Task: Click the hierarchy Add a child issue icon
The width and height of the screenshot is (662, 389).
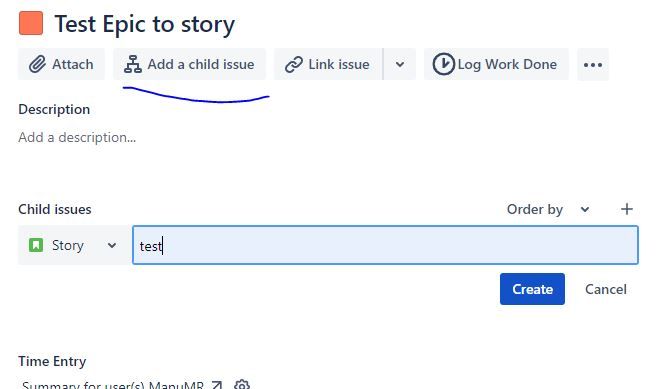Action: coord(133,64)
